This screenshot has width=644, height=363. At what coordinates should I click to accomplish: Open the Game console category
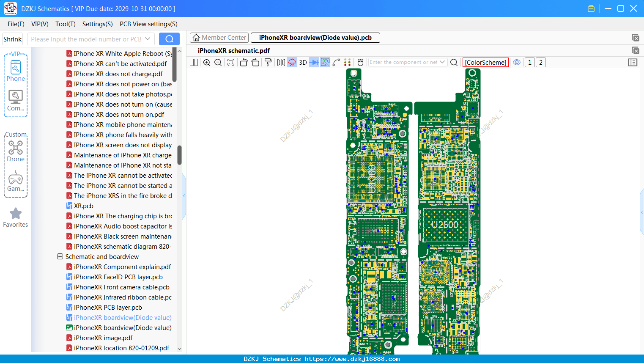[16, 181]
